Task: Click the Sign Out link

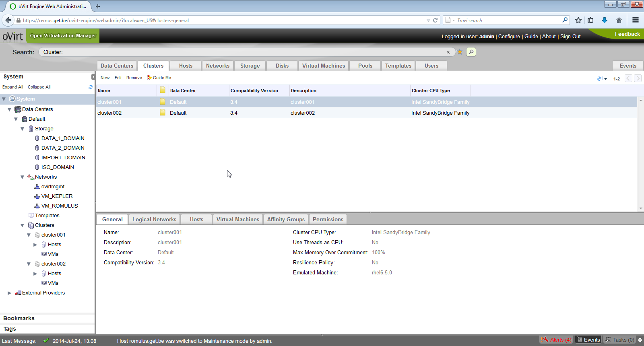Action: [570, 36]
